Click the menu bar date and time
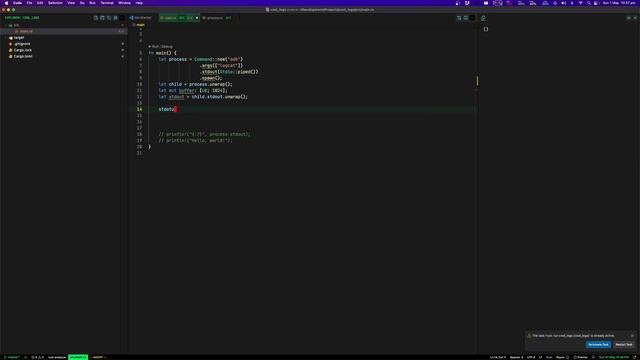The height and width of the screenshot is (360, 640). tap(619, 3)
